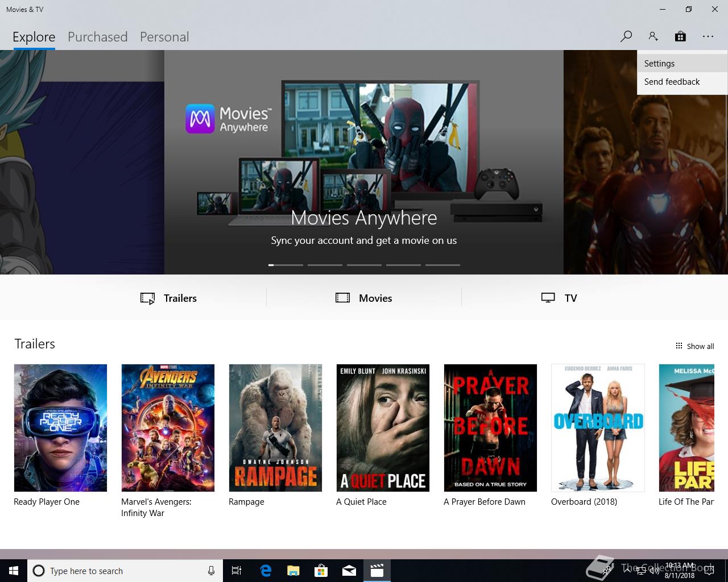Click the volume speaker tray icon
This screenshot has width=728, height=582.
coord(654,571)
